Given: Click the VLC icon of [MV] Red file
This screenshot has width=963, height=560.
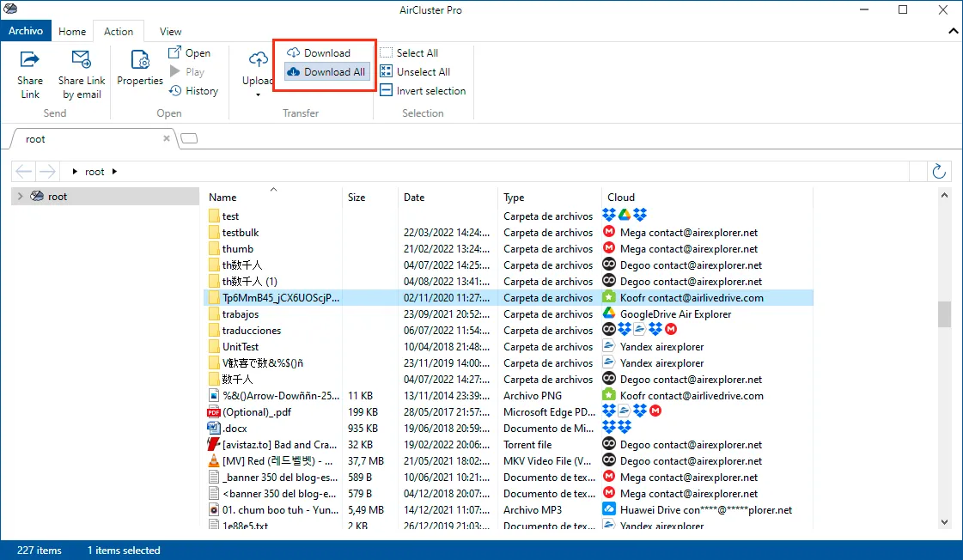Looking at the screenshot, I should [x=214, y=460].
